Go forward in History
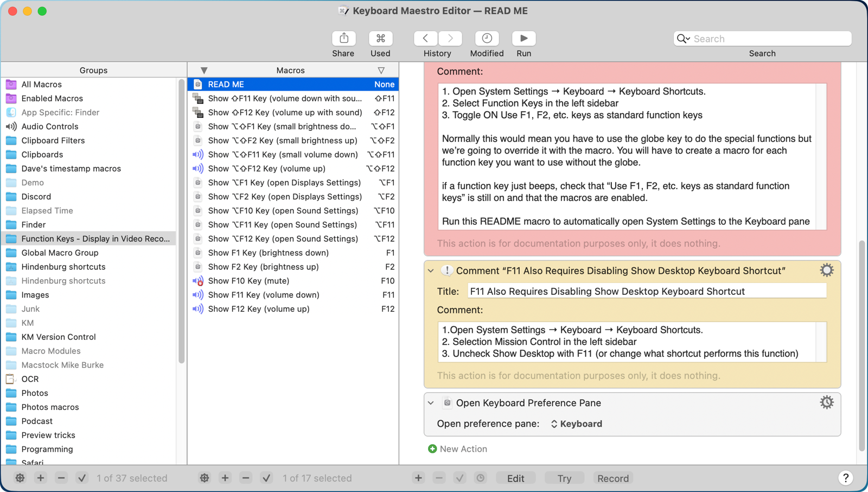Image resolution: width=868 pixels, height=492 pixels. click(450, 39)
